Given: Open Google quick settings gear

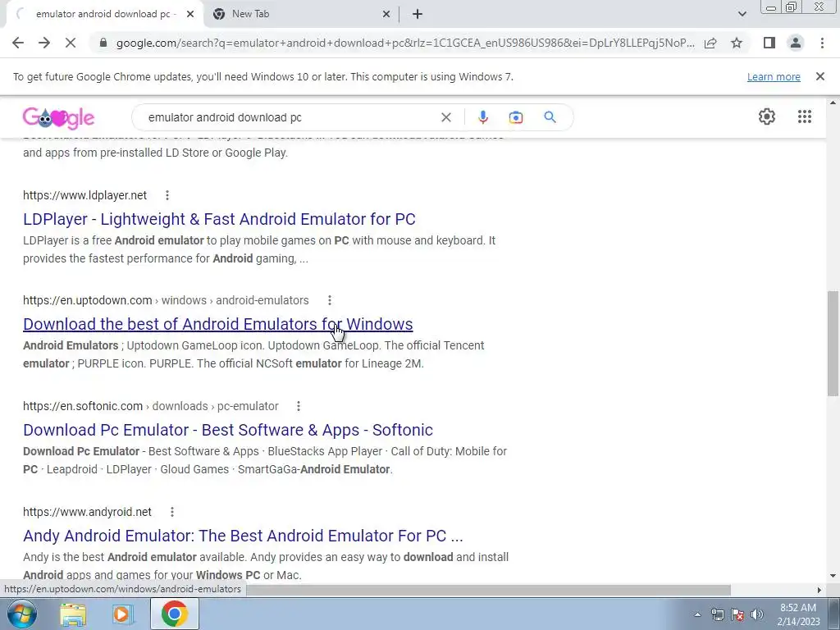Looking at the screenshot, I should click(767, 116).
